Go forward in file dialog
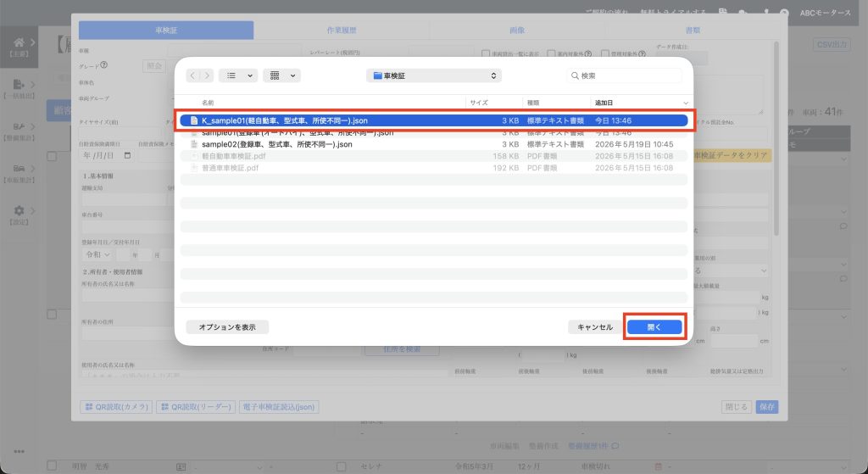 click(x=207, y=75)
